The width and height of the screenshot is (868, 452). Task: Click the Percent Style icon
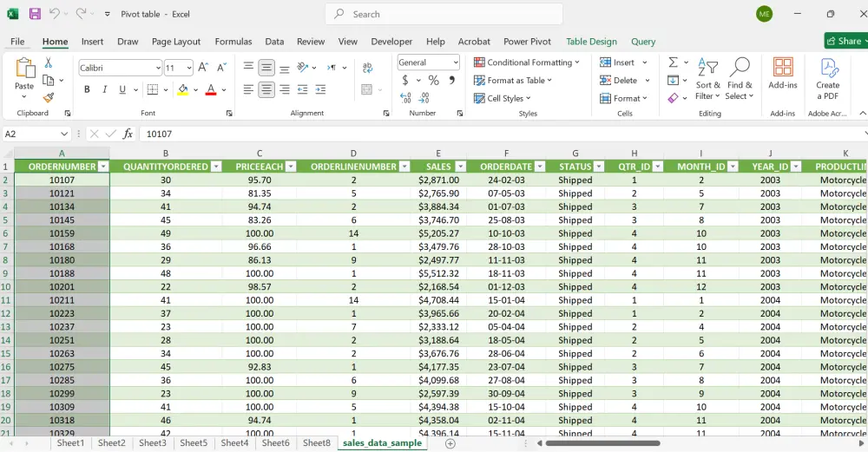(433, 81)
